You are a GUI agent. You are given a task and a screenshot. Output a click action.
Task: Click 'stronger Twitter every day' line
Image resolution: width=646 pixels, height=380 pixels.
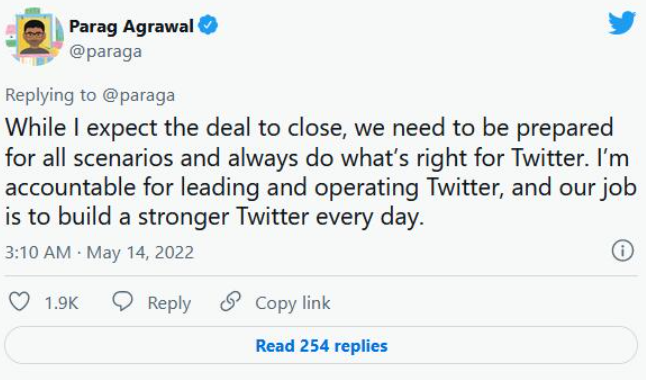point(215,217)
